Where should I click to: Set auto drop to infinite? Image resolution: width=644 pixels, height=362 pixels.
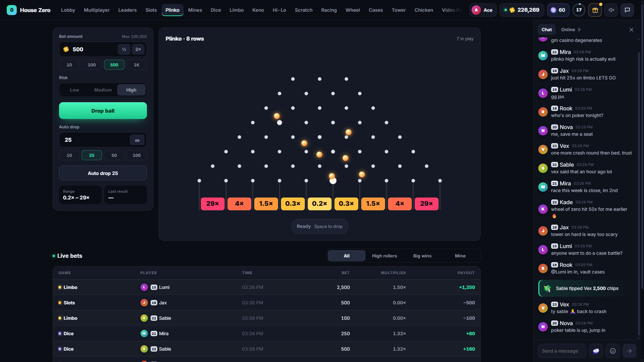(137, 140)
